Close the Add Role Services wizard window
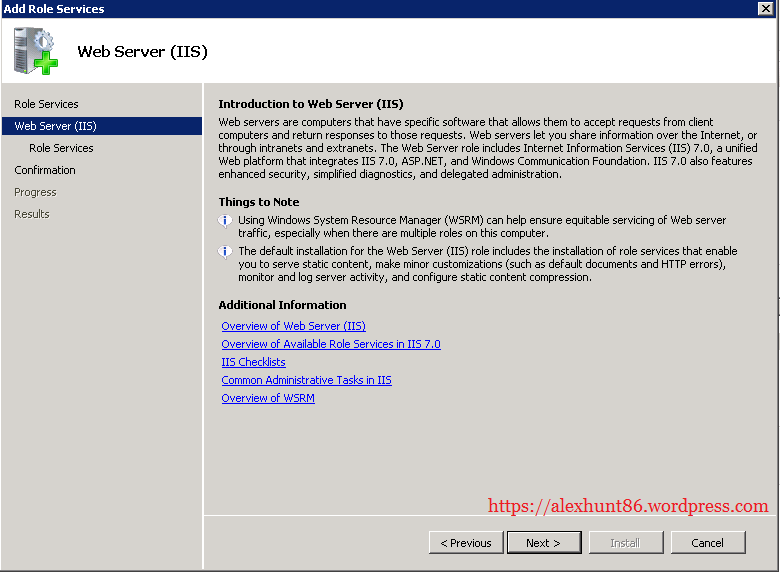This screenshot has width=780, height=573. (765, 9)
